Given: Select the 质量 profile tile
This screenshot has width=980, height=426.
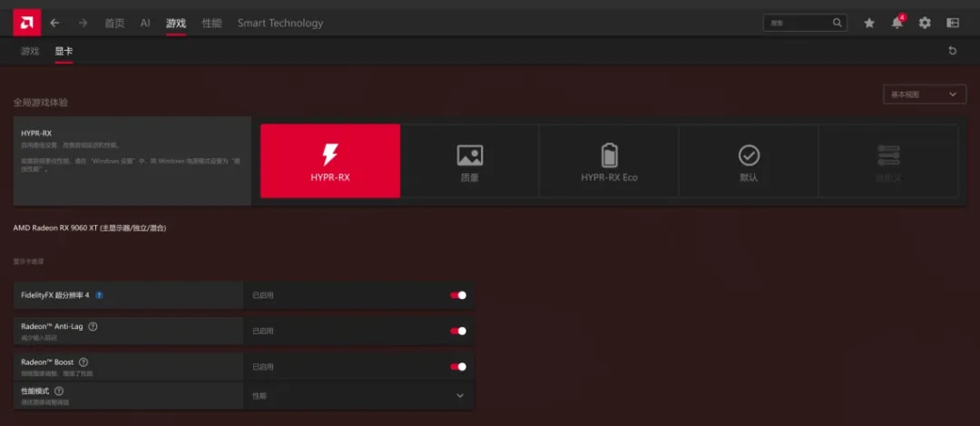Looking at the screenshot, I should click(x=469, y=161).
